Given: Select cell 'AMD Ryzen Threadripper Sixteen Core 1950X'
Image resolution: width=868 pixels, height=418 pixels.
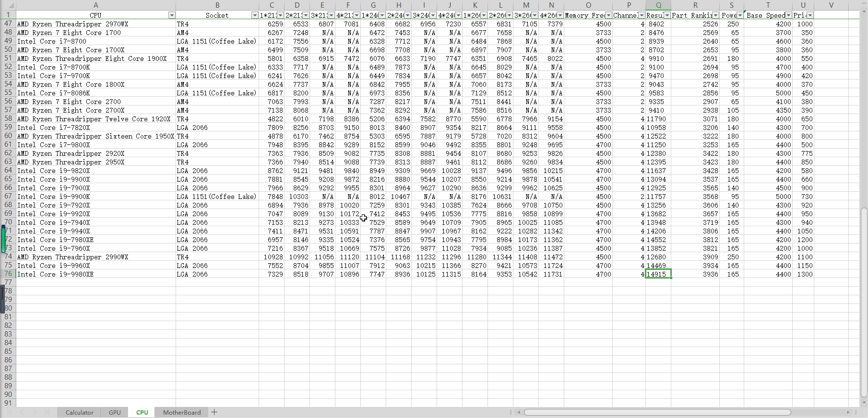Looking at the screenshot, I should point(96,136).
